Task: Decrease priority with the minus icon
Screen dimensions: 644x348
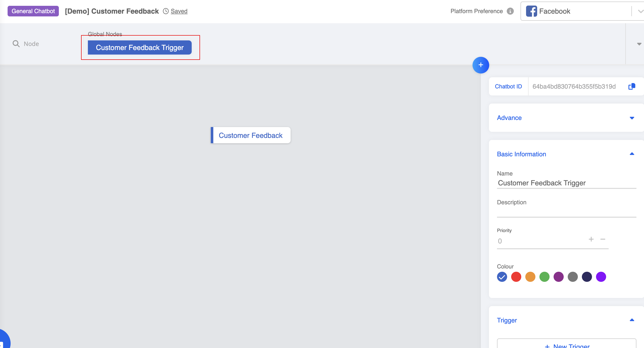Action: point(603,239)
